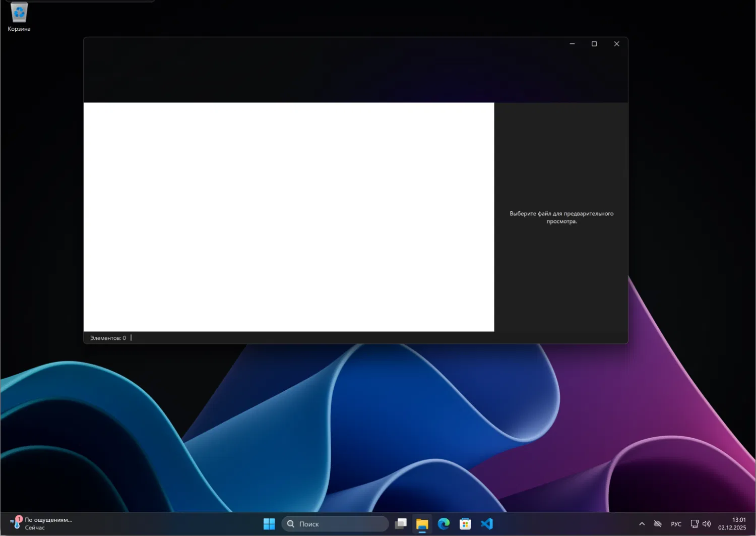Switch input language from РУС
The height and width of the screenshot is (536, 756).
click(x=676, y=523)
